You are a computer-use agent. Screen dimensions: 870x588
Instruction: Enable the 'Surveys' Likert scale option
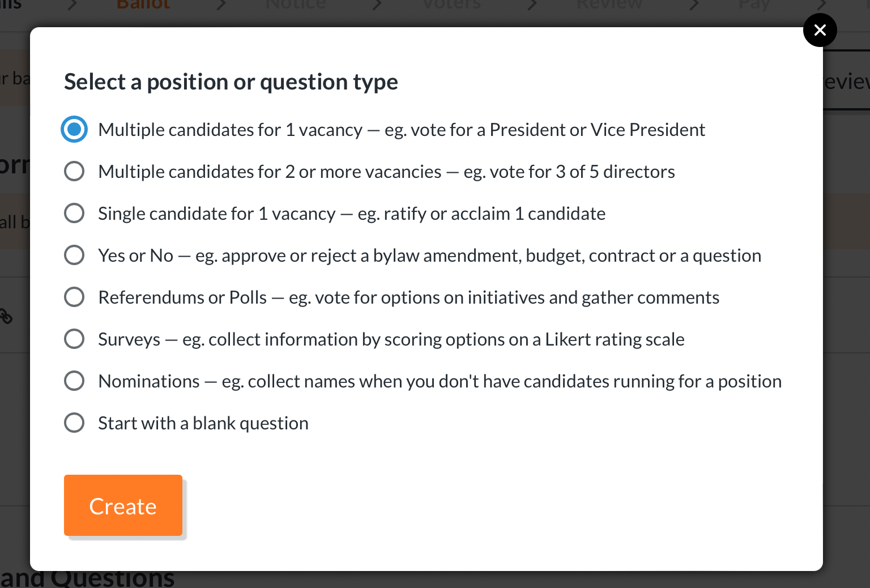(x=74, y=339)
